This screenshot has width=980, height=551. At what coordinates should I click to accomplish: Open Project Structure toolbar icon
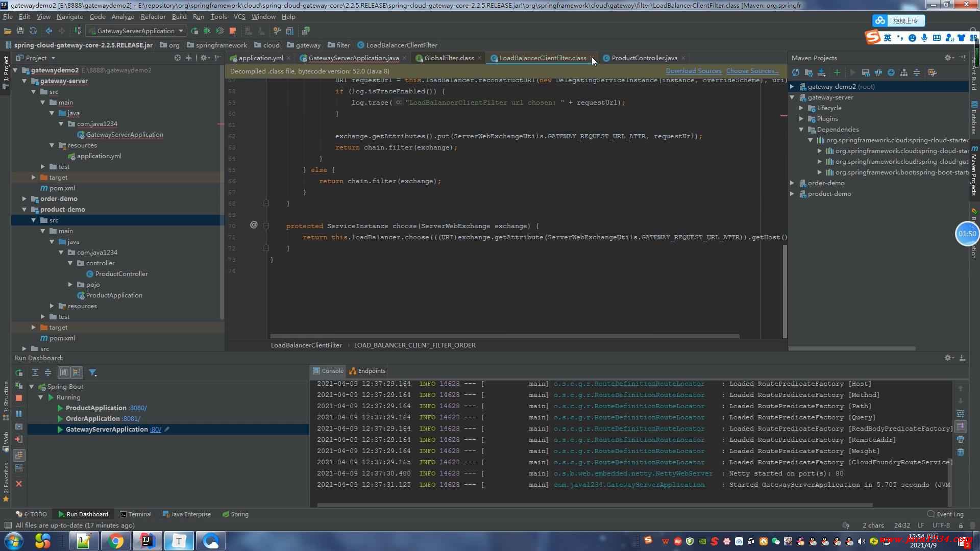coord(290,31)
